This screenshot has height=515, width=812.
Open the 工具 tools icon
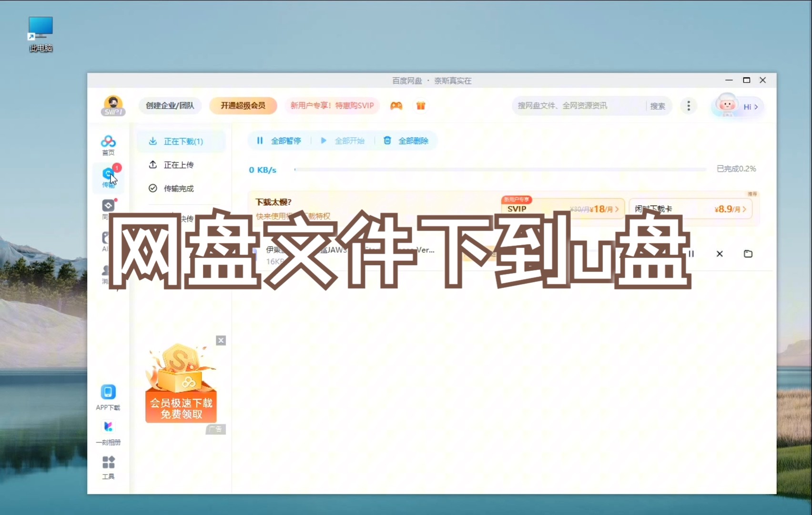[x=108, y=467]
